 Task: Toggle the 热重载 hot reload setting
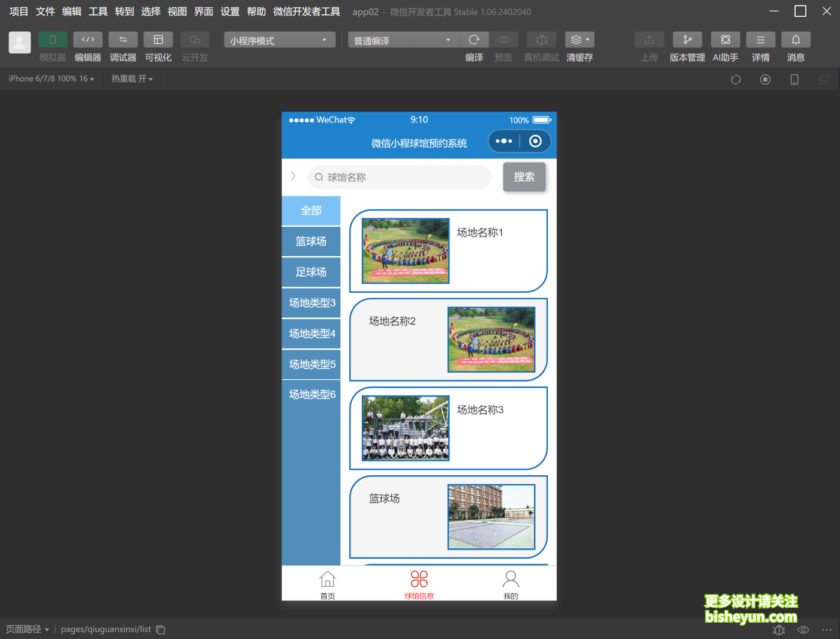coord(131,79)
